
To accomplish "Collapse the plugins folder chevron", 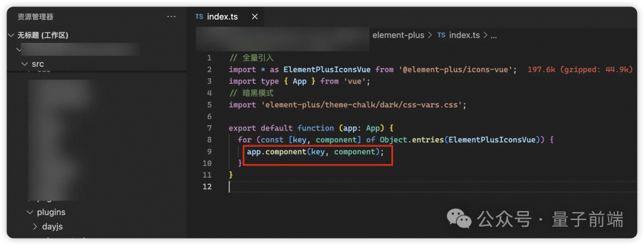I will (x=30, y=212).
